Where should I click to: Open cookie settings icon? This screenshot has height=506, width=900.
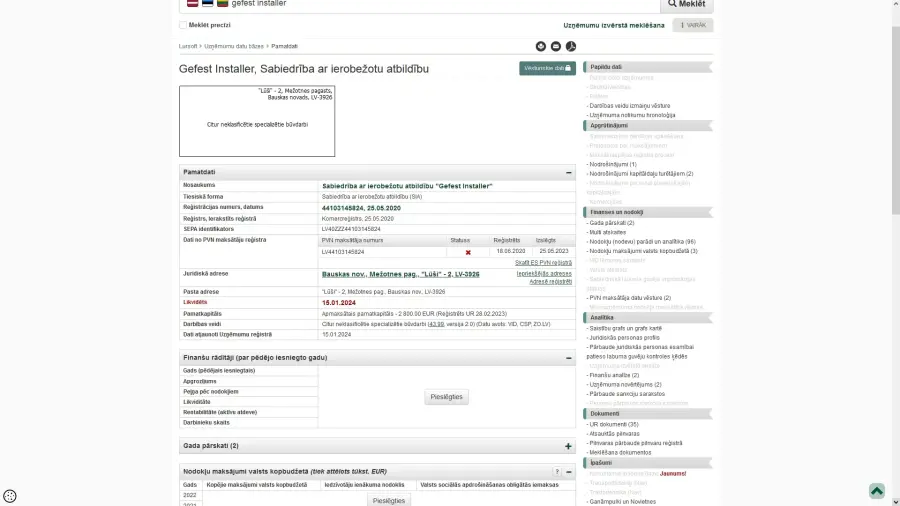10,496
